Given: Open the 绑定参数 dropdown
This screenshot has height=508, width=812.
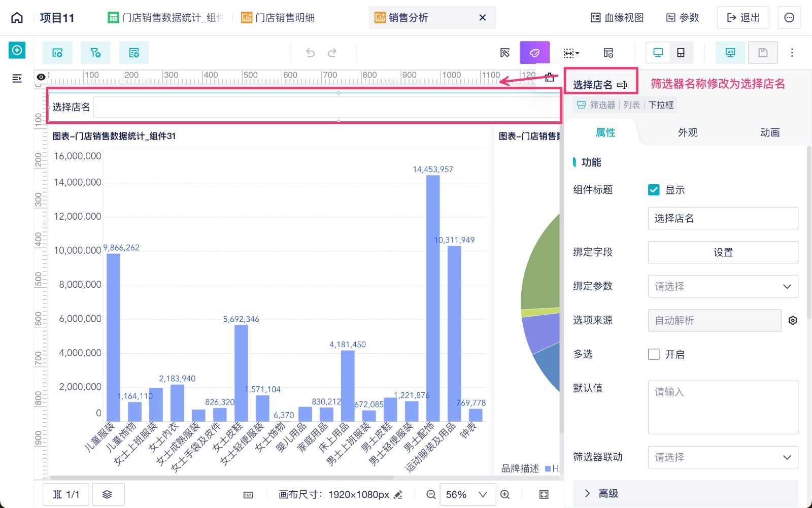Looking at the screenshot, I should (723, 286).
